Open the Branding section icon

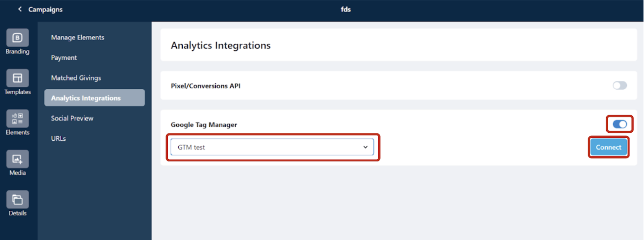(x=17, y=38)
